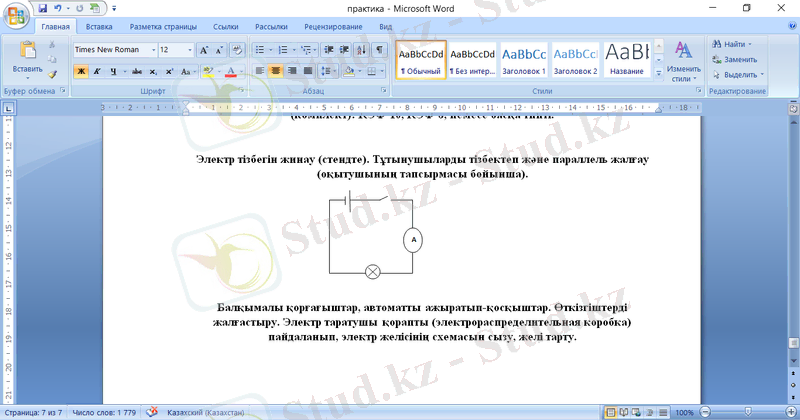
Task: Open the Word help question mark icon
Action: click(789, 28)
